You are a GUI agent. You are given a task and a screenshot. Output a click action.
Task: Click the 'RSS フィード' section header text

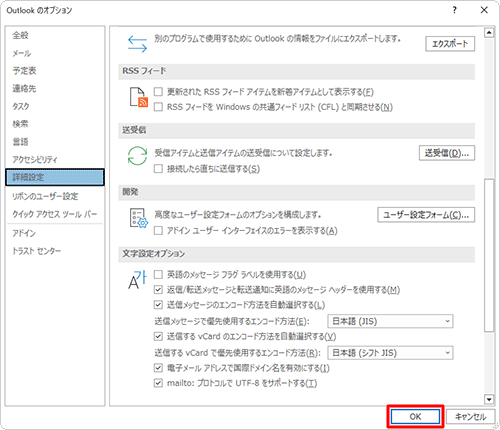coord(144,71)
